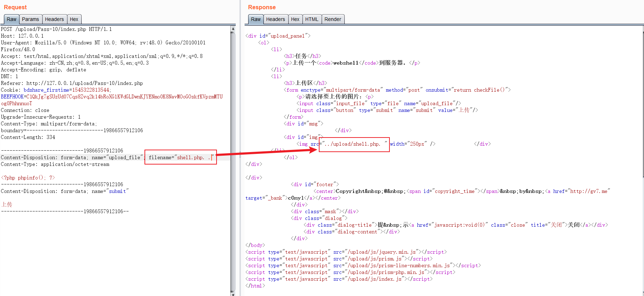Image resolution: width=644 pixels, height=296 pixels.
Task: Click the div id="footer" line
Action: click(315, 184)
